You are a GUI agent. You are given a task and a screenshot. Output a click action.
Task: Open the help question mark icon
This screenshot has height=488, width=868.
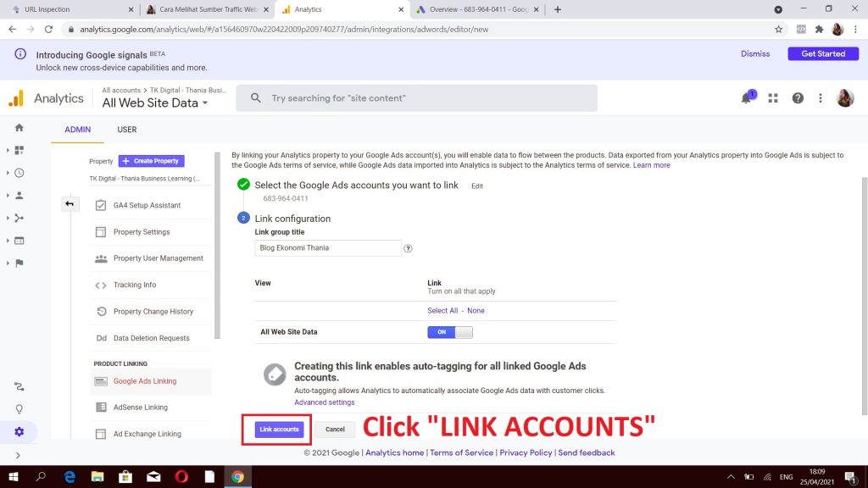797,98
